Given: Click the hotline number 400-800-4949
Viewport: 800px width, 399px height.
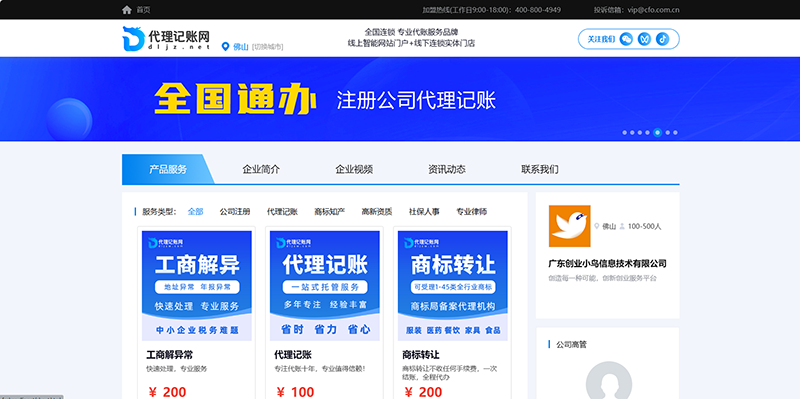Looking at the screenshot, I should pyautogui.click(x=538, y=10).
